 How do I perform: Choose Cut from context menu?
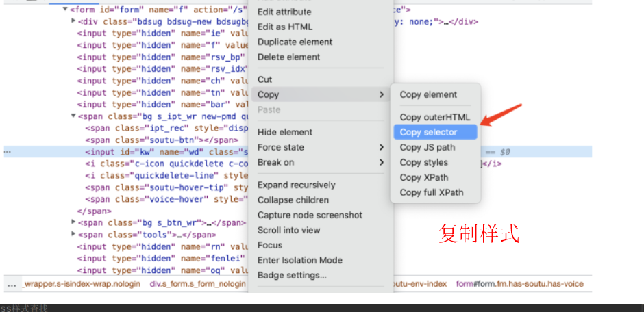(x=264, y=79)
